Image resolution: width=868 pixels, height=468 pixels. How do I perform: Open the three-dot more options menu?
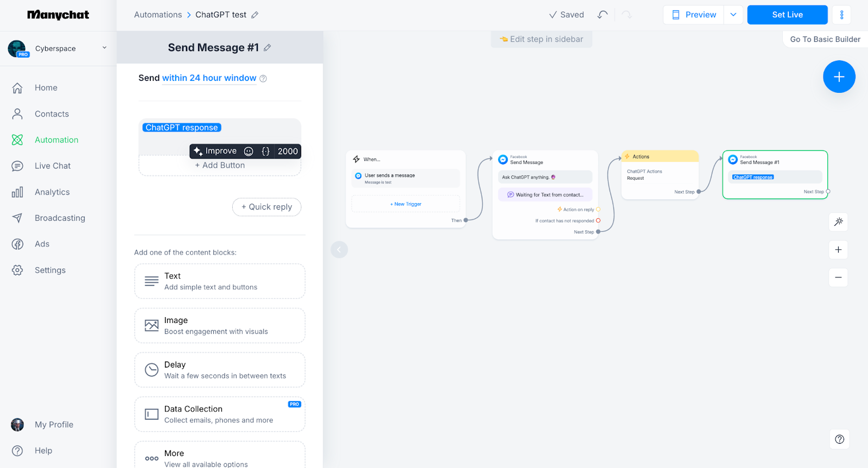click(x=841, y=15)
